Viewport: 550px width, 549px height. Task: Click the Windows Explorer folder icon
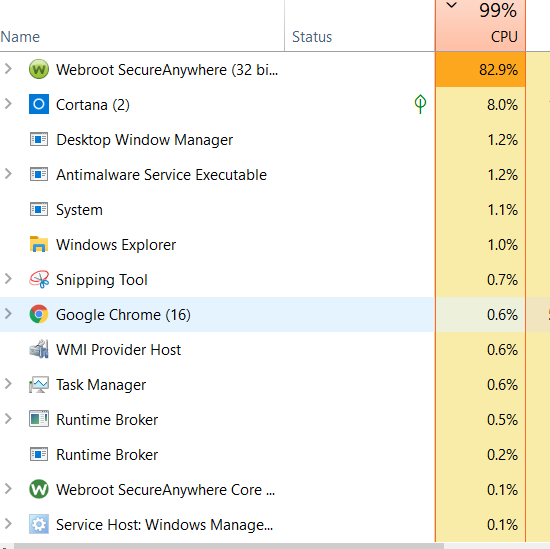(39, 244)
